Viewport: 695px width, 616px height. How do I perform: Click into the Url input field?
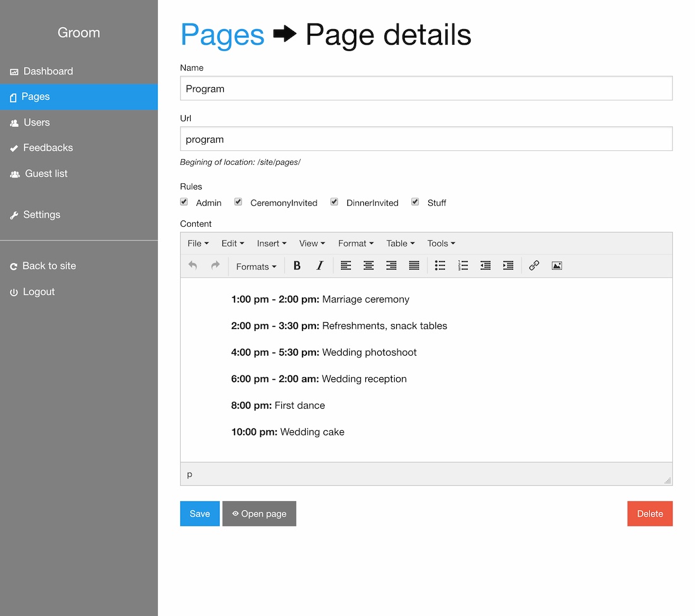(426, 139)
